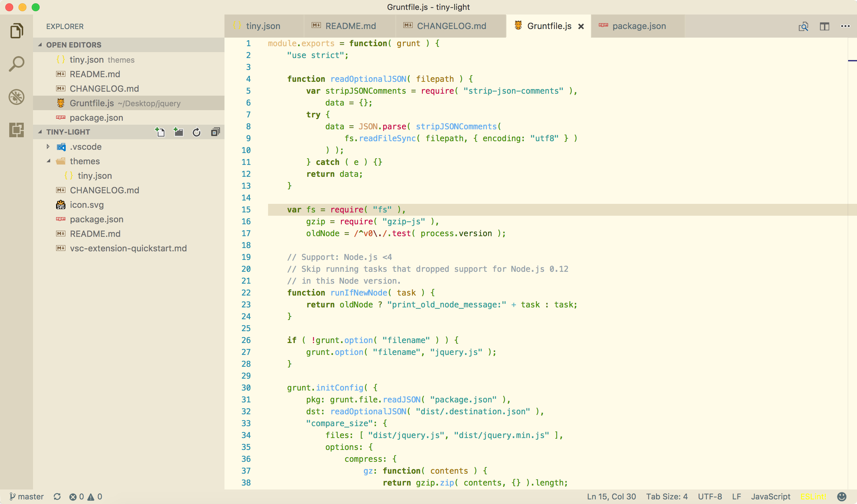Click the minimap scrollbar on the right edge

pyautogui.click(x=852, y=264)
